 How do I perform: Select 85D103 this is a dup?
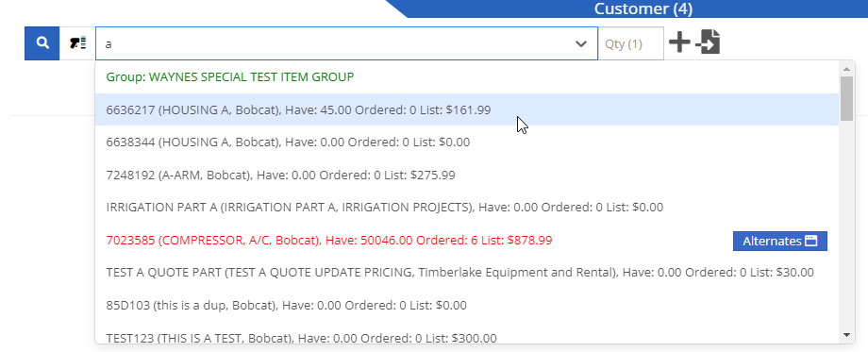pyautogui.click(x=467, y=305)
